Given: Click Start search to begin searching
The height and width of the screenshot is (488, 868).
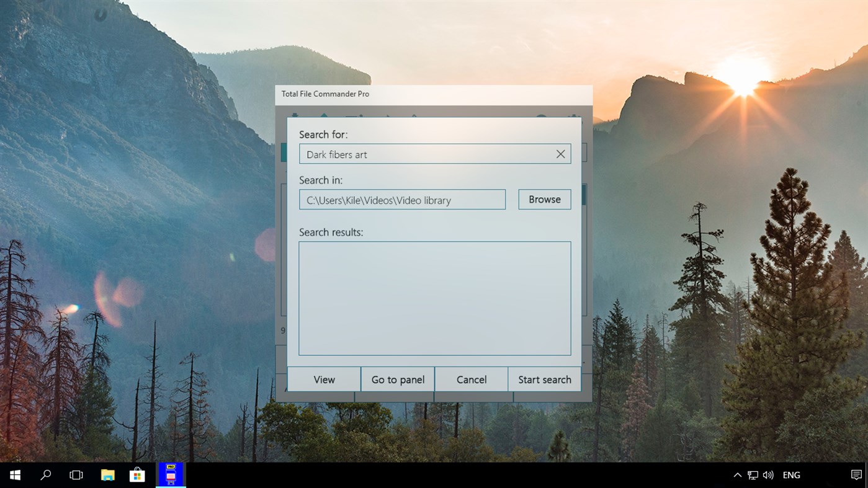Looking at the screenshot, I should tap(544, 379).
